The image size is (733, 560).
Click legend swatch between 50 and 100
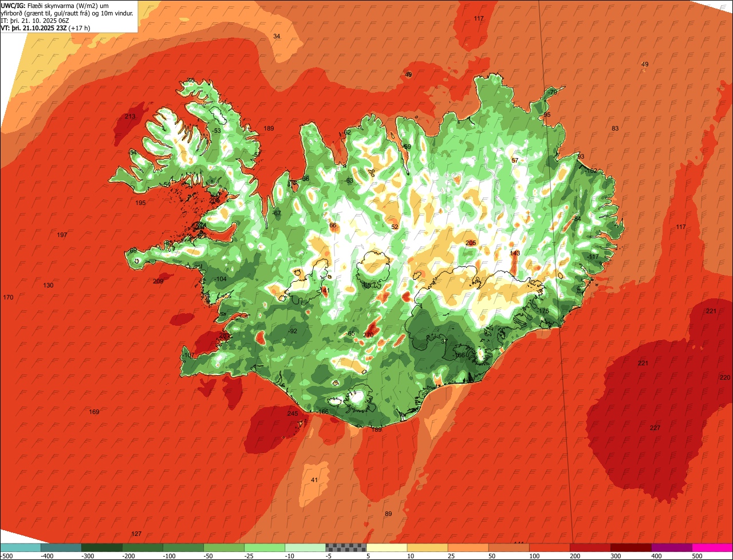pos(509,547)
